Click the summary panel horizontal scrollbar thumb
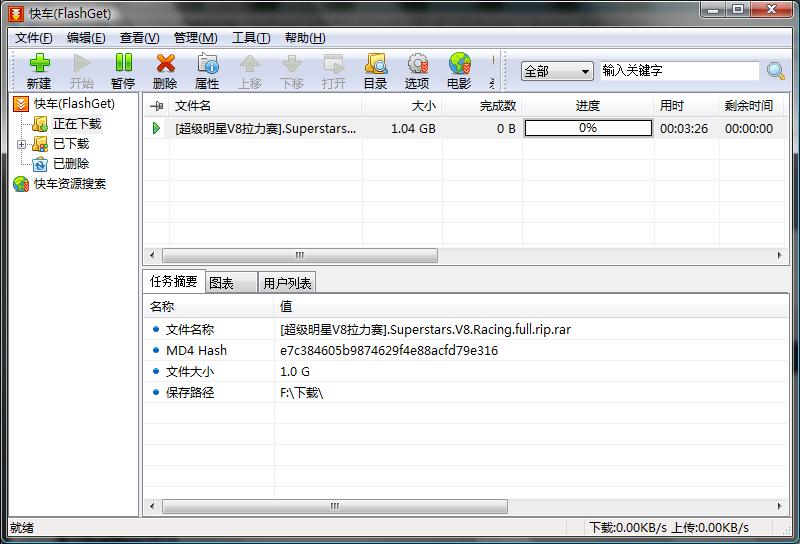Screen dimensions: 800x544 pos(335,506)
